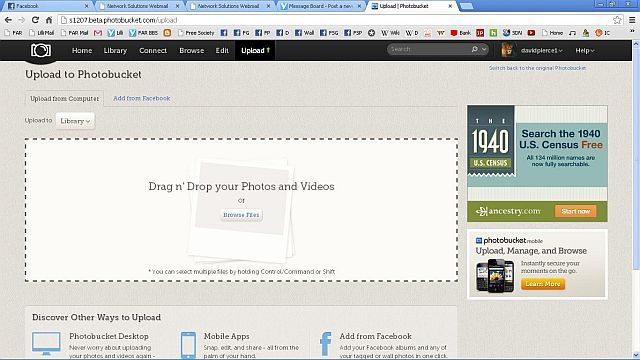Viewport: 640px width, 360px height.
Task: Click the Bank bookmark icon
Action: [x=461, y=33]
